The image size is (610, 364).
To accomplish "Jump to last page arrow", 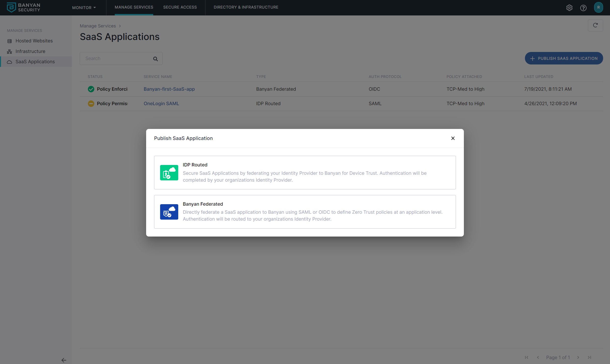I will click(x=589, y=357).
